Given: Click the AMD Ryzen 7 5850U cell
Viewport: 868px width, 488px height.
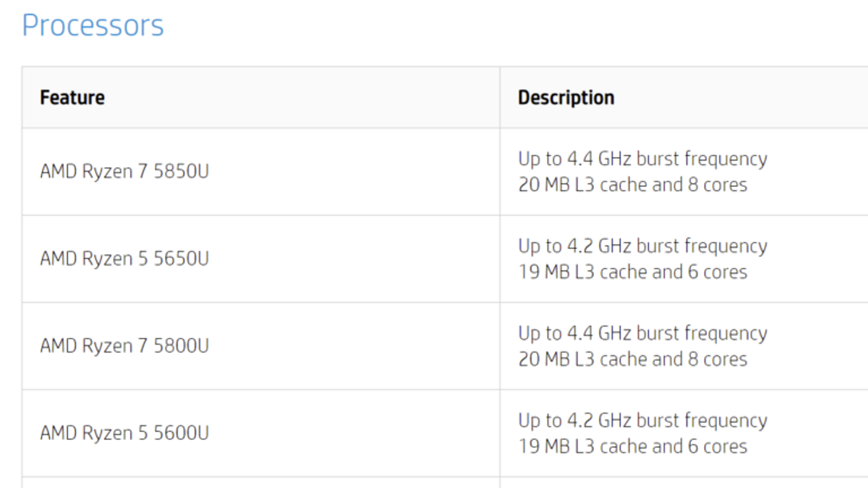Looking at the screenshot, I should tap(124, 171).
